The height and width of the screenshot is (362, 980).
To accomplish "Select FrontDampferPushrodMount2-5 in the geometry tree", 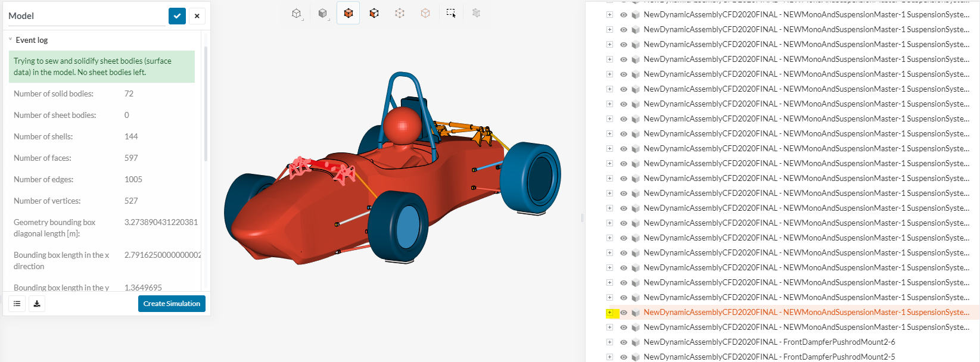I will (x=769, y=357).
